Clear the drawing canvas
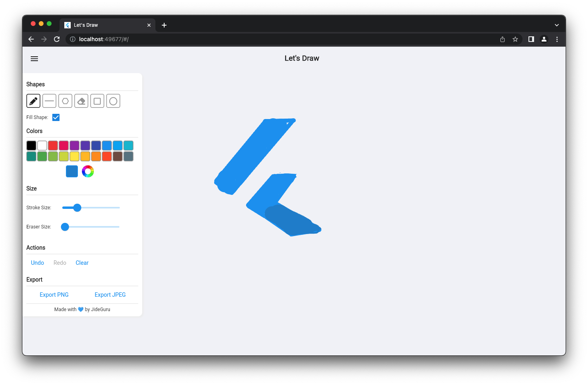Screen dimensions: 588x385 click(x=82, y=263)
